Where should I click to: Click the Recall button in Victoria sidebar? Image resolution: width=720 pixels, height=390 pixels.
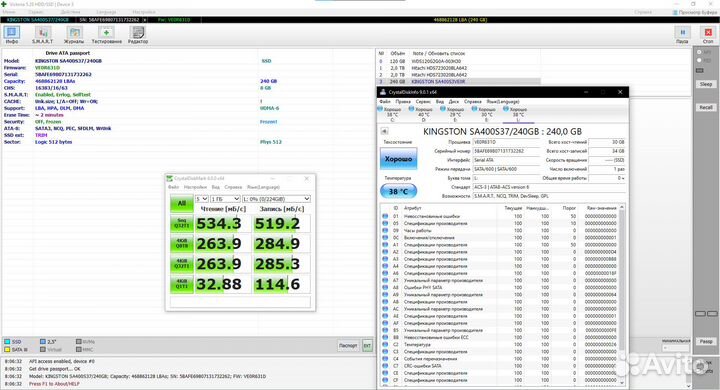coord(706,107)
